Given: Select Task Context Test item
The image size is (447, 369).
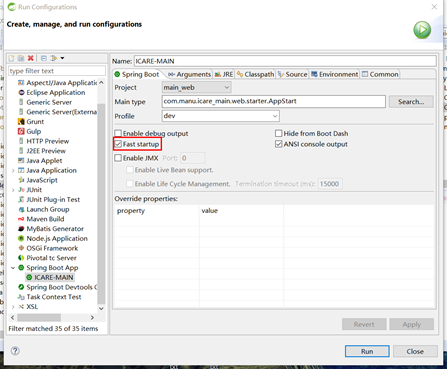Looking at the screenshot, I should point(54,297).
